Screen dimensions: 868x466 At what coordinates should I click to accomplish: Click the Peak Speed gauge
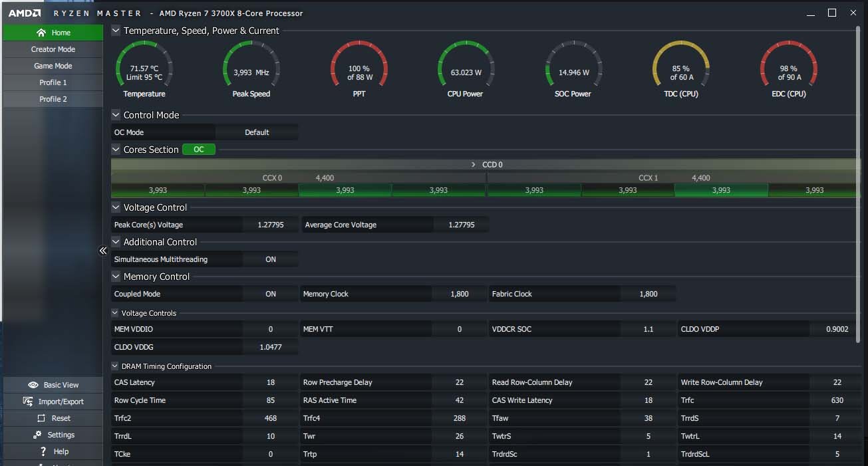[251, 69]
